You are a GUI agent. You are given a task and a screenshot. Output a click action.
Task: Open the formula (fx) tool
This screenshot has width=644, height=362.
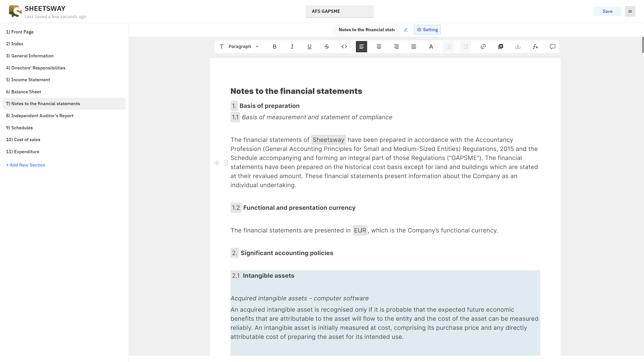(535, 47)
